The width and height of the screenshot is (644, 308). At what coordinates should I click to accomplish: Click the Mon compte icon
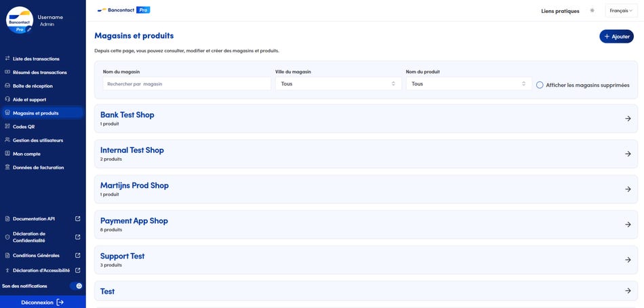(7, 153)
